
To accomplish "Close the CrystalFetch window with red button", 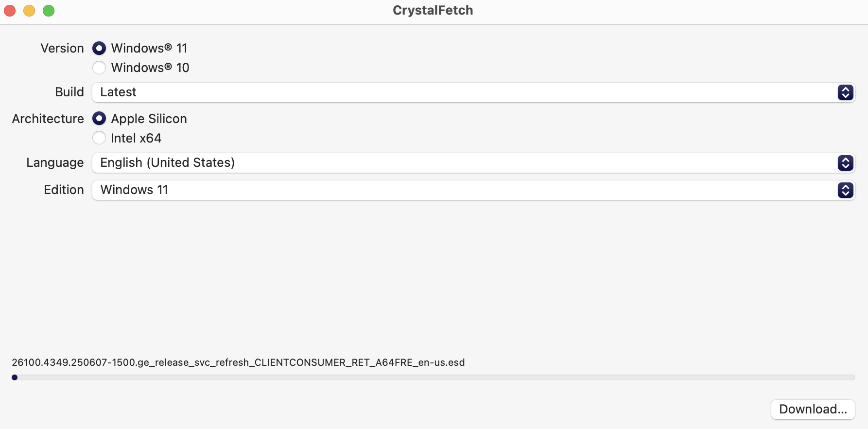I will (x=10, y=11).
